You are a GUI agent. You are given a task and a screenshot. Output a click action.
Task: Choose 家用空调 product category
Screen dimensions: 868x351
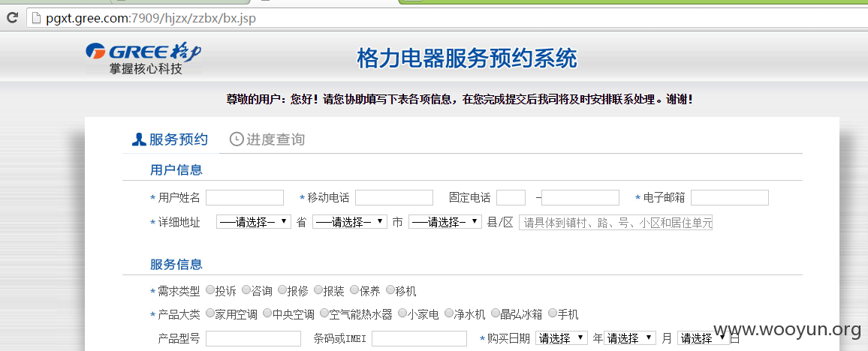[x=209, y=313]
